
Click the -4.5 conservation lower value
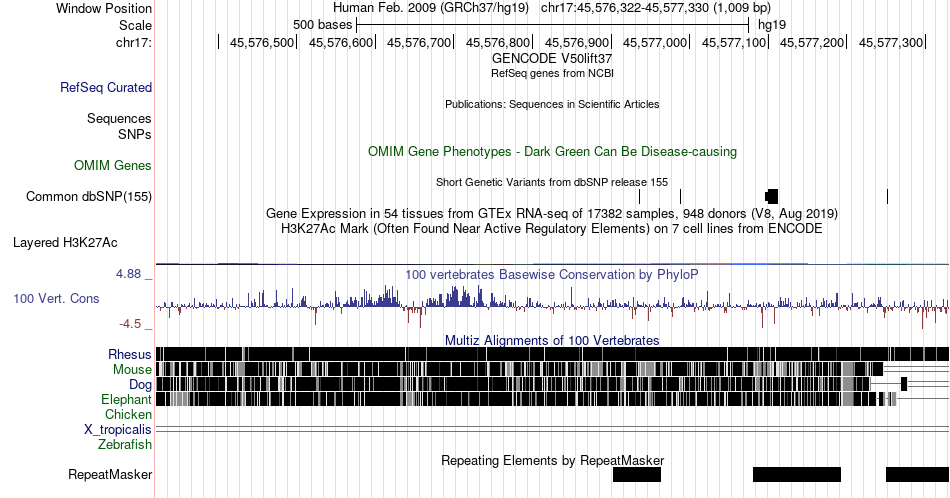(x=130, y=324)
